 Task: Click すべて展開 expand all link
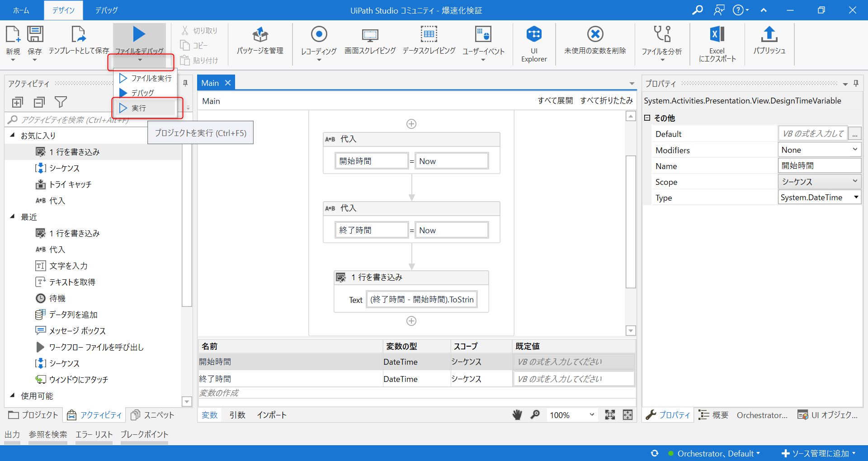(x=555, y=100)
